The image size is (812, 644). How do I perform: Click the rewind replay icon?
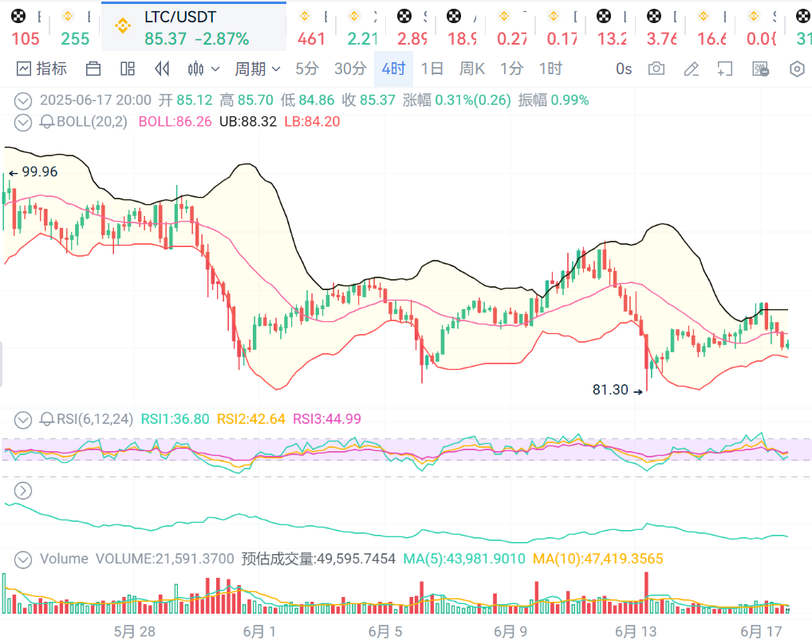162,69
